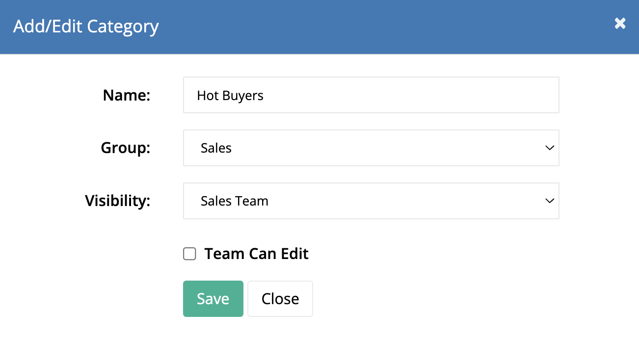Click the 'Team Can Edit' label text

point(256,254)
